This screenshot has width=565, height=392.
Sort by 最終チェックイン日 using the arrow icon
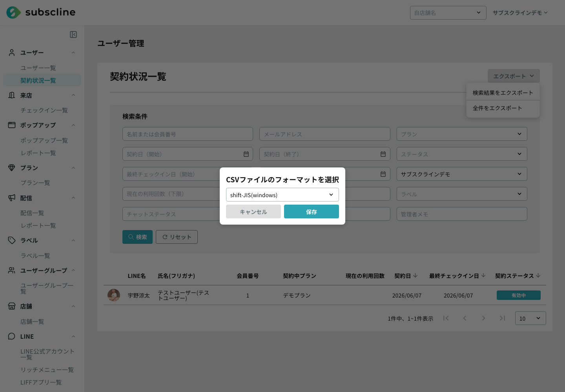pyautogui.click(x=483, y=276)
